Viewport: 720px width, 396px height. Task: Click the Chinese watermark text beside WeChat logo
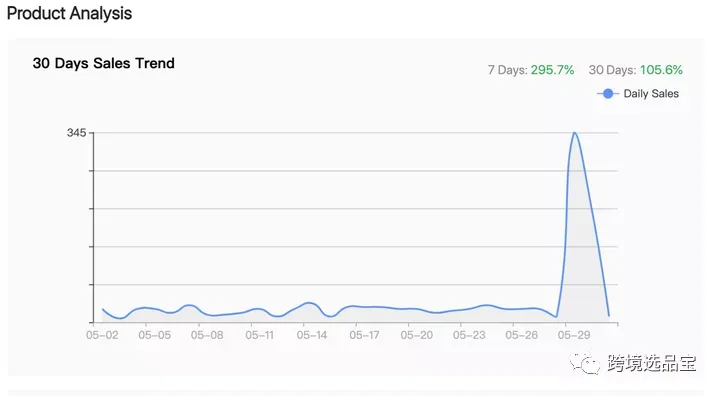click(652, 363)
